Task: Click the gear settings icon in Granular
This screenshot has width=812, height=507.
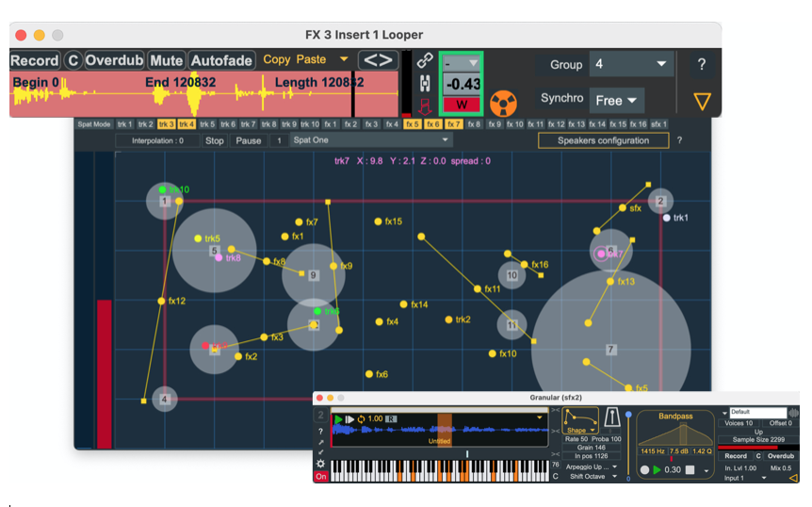Action: pyautogui.click(x=321, y=464)
